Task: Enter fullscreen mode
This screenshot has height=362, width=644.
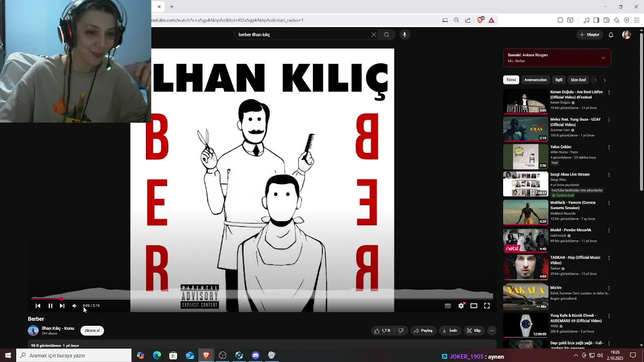Action: pos(487,306)
